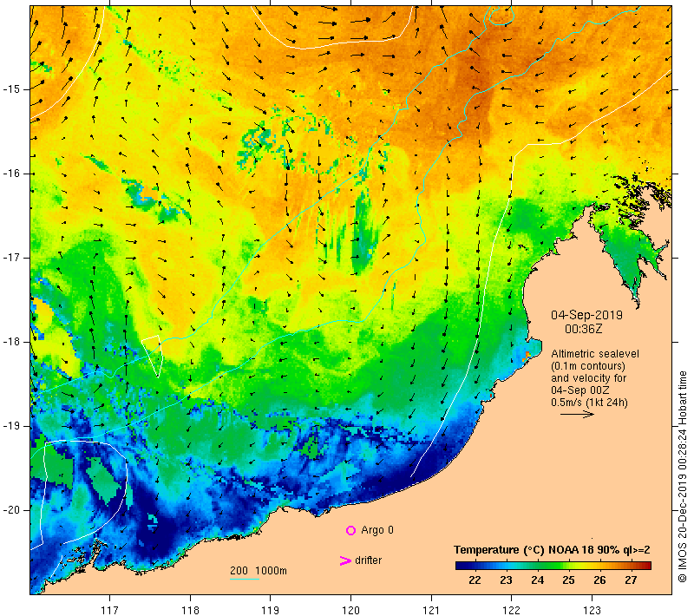
Task: Click the color bar label 24
Action: pyautogui.click(x=537, y=580)
